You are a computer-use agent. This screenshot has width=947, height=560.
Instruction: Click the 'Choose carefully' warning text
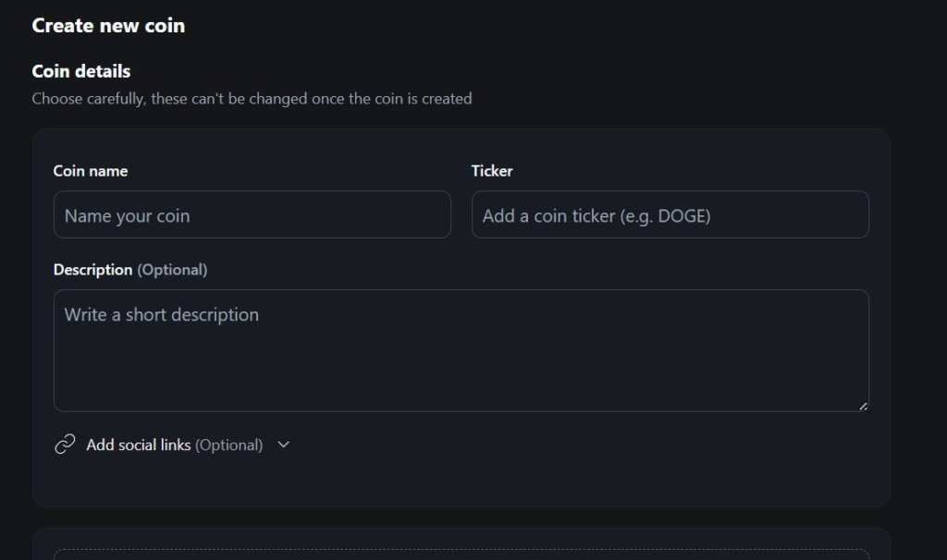tap(252, 98)
